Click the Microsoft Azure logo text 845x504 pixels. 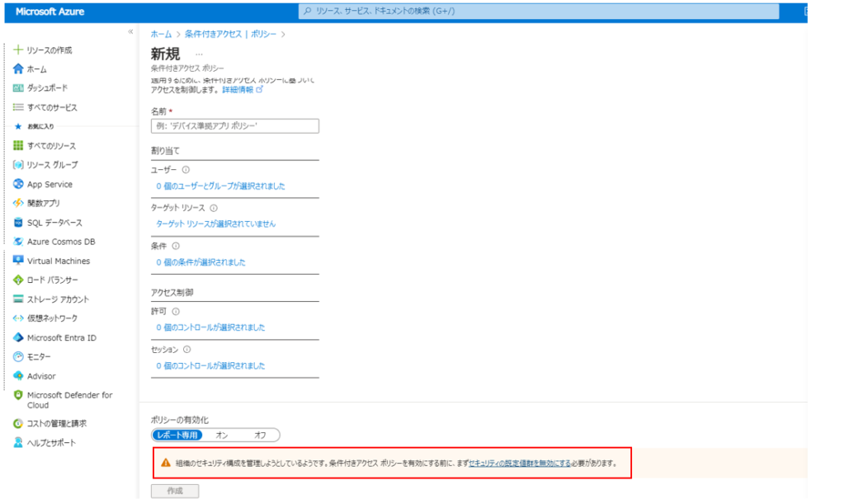tap(50, 12)
